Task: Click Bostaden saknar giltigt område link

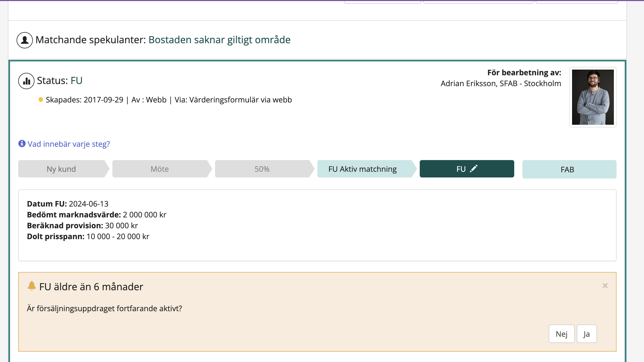Action: (x=219, y=40)
